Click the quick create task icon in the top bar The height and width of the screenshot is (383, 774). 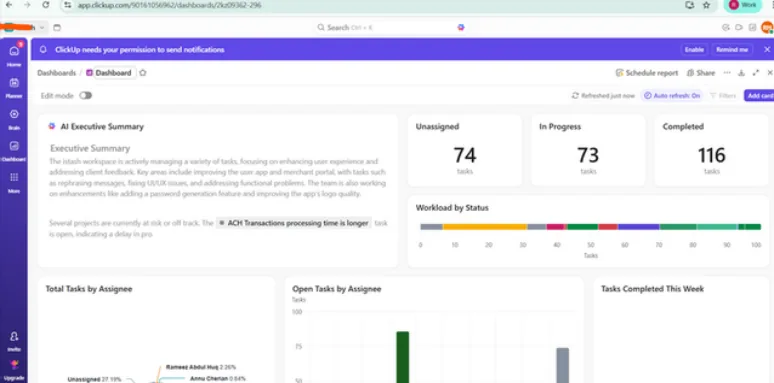tap(726, 28)
